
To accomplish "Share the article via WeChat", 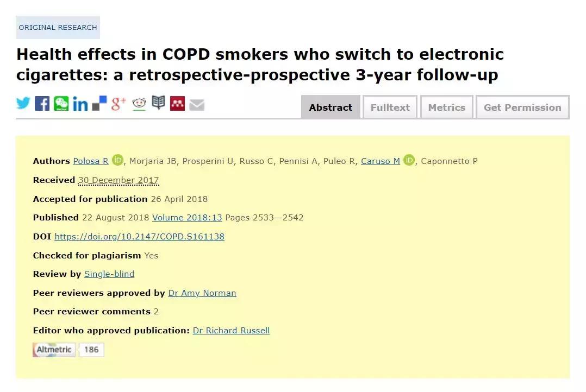I will (x=61, y=103).
